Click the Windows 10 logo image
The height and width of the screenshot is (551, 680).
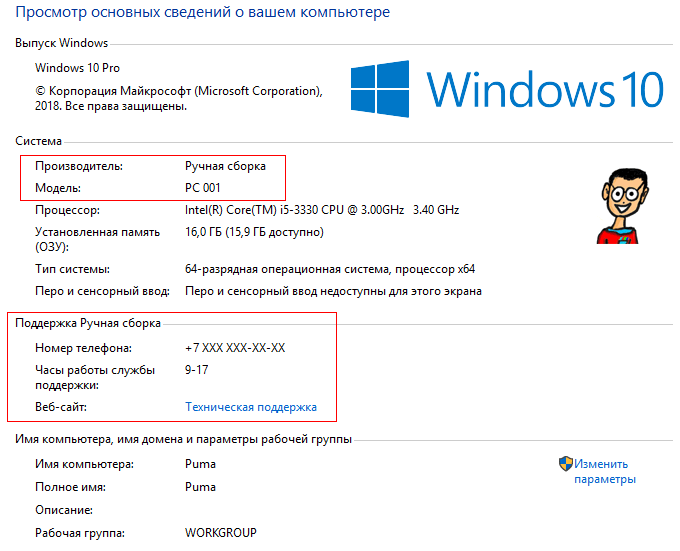[x=507, y=89]
